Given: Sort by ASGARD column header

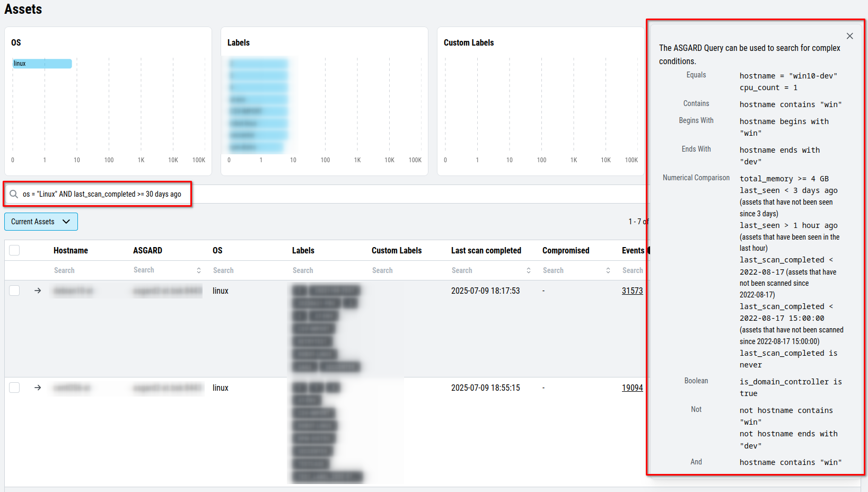Looking at the screenshot, I should coord(147,250).
